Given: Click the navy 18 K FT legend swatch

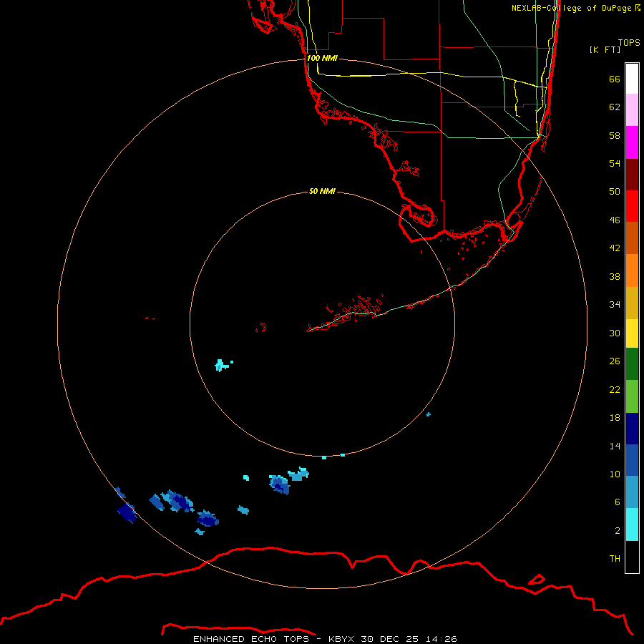Looking at the screenshot, I should (632, 429).
